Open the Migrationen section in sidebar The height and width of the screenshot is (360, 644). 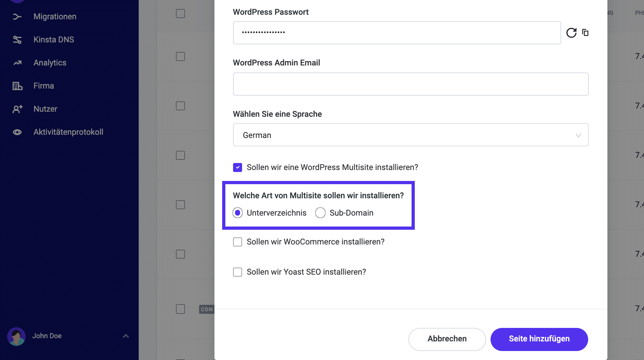click(55, 16)
